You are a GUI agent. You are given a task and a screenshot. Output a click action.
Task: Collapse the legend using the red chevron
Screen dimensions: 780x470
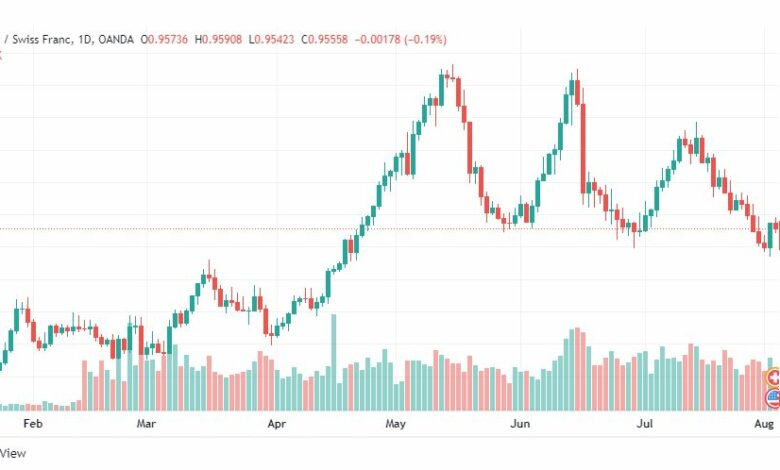0,56
